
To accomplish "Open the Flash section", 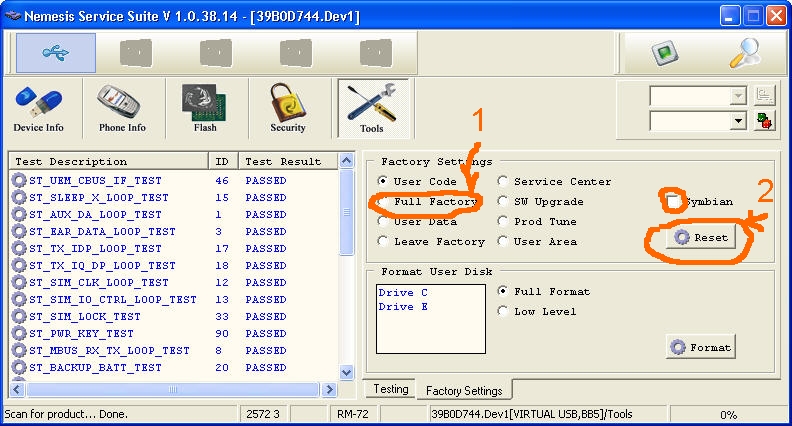I will pyautogui.click(x=205, y=108).
